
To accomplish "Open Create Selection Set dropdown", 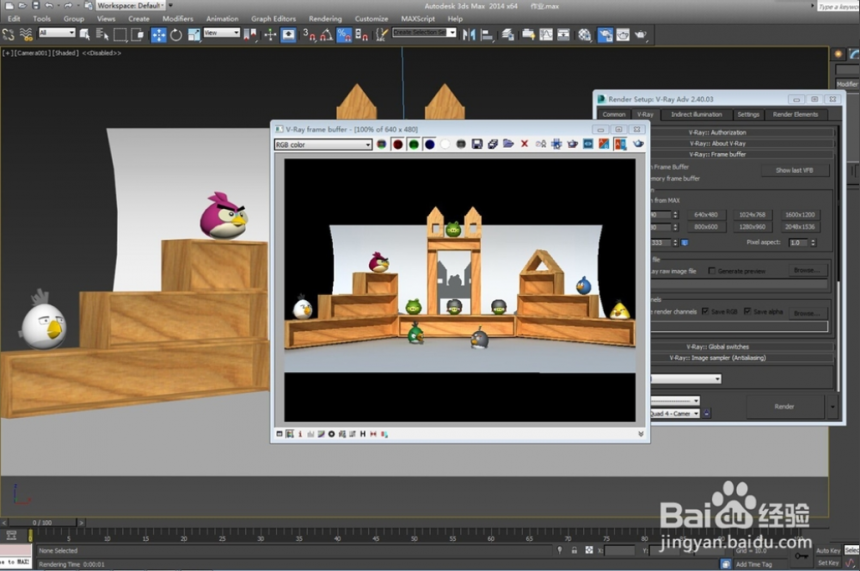I will pyautogui.click(x=425, y=32).
